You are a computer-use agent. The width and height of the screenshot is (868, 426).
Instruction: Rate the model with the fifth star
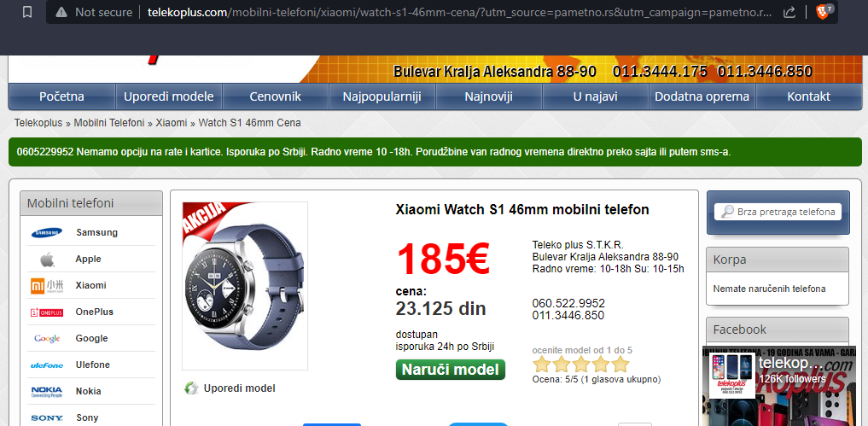point(620,365)
